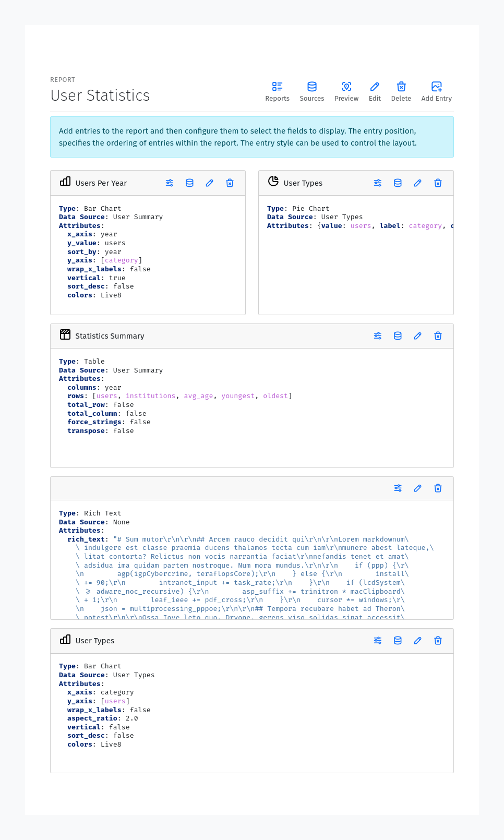The image size is (504, 840).
Task: Preview the User Statistics report
Action: [x=346, y=92]
